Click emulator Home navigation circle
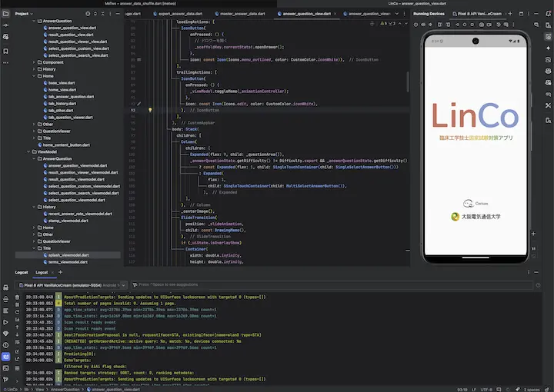Screen dimensions: 554x392 coord(465,25)
